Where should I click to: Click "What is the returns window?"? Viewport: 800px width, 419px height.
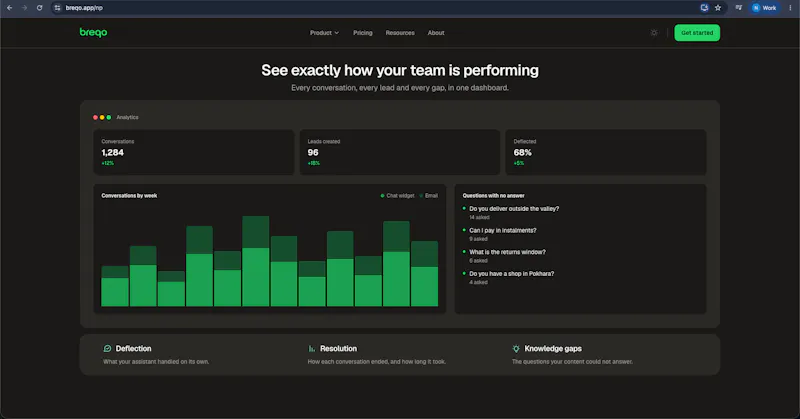click(507, 252)
